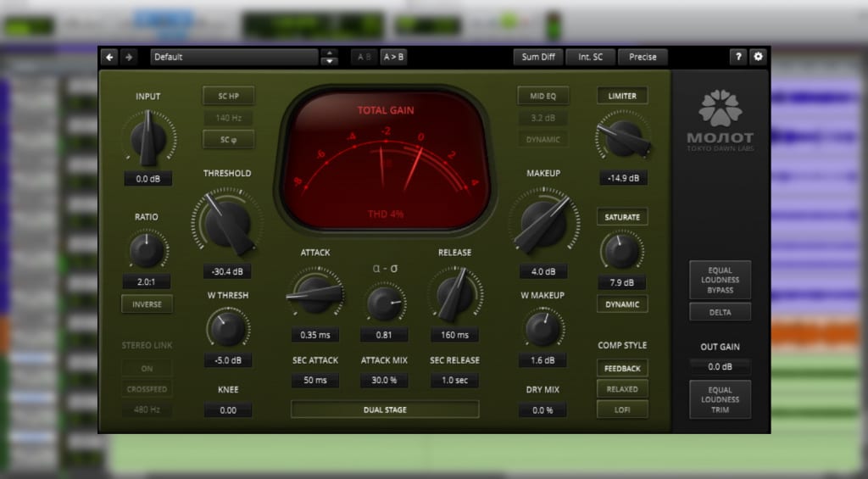Image resolution: width=868 pixels, height=479 pixels.
Task: Toggle EQUAL LOUDNESS BYPASS
Action: pos(721,281)
